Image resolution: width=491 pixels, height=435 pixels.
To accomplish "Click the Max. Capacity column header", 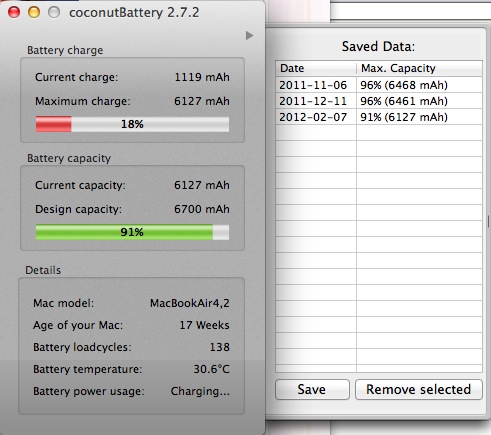I will coord(419,68).
